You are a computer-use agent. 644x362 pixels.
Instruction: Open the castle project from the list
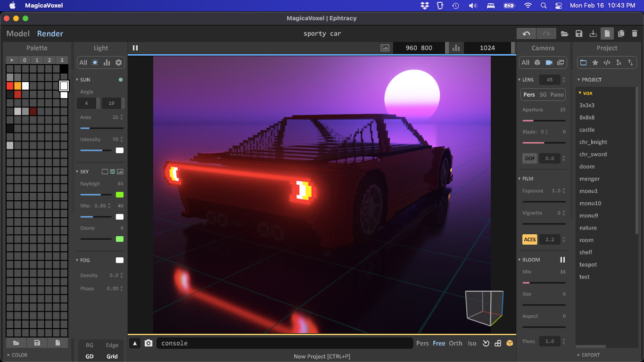(587, 130)
